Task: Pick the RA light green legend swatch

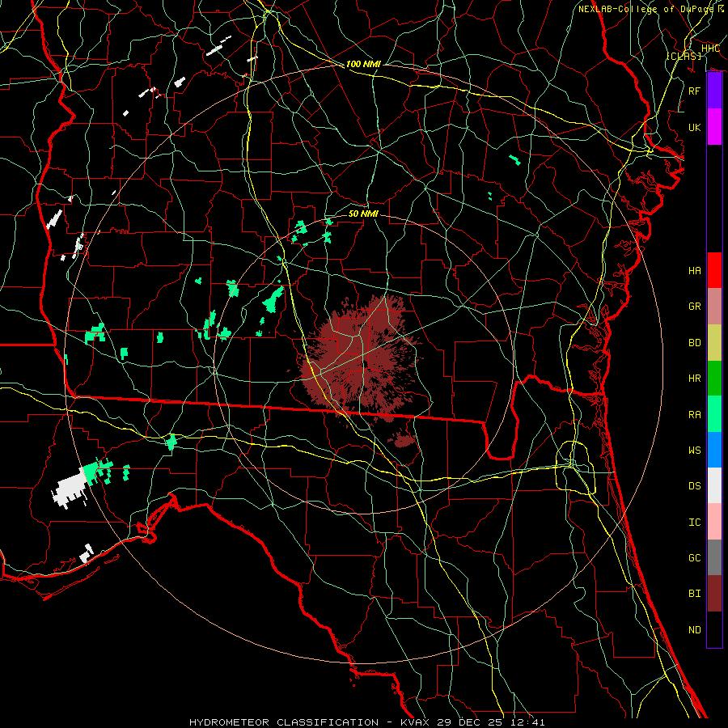Action: 714,414
